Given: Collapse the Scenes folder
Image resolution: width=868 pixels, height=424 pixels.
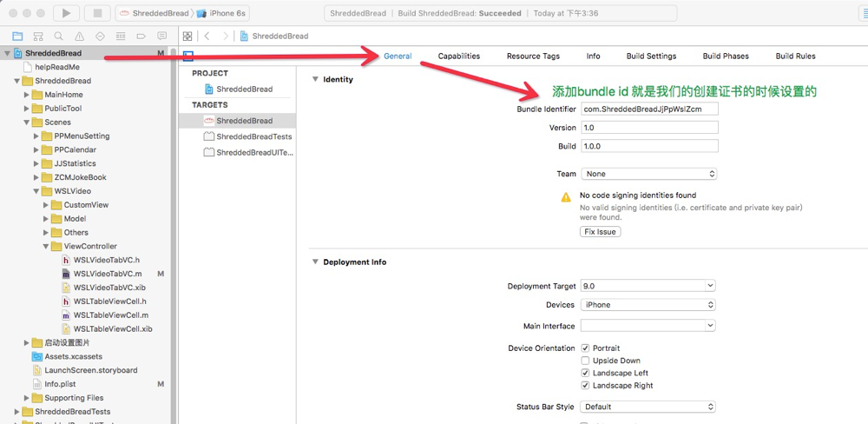Looking at the screenshot, I should click(x=27, y=123).
